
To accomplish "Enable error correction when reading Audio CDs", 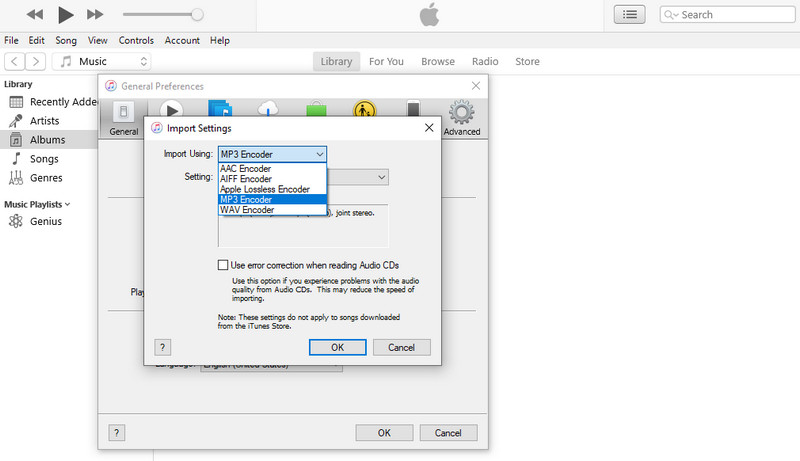I will pos(223,265).
